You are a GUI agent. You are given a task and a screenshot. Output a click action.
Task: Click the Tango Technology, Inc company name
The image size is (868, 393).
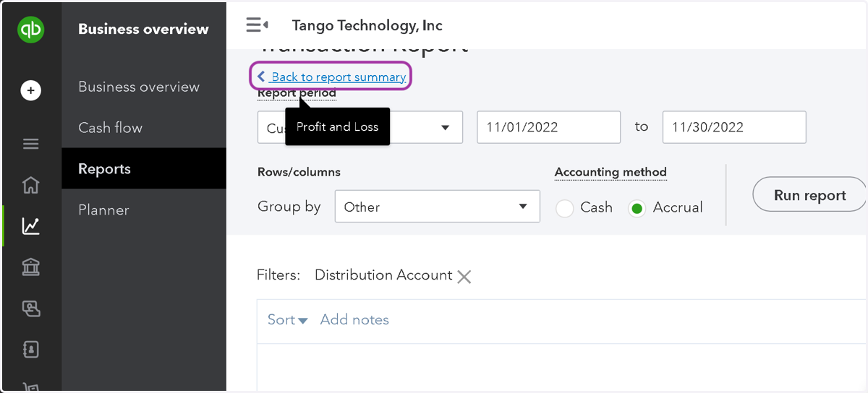[x=367, y=25]
